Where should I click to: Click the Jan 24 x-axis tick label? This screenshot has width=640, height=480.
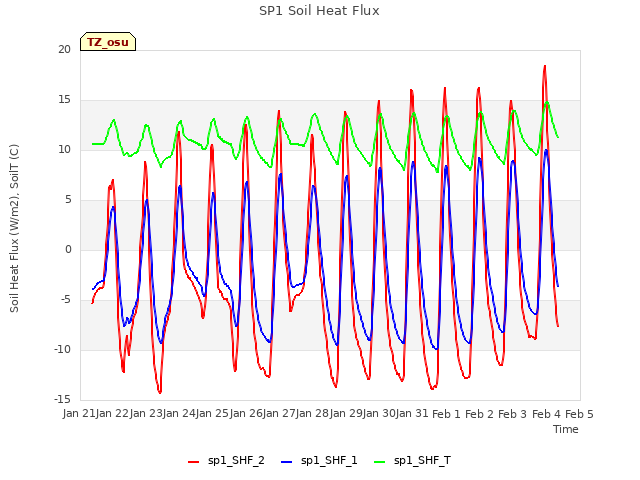click(x=179, y=414)
